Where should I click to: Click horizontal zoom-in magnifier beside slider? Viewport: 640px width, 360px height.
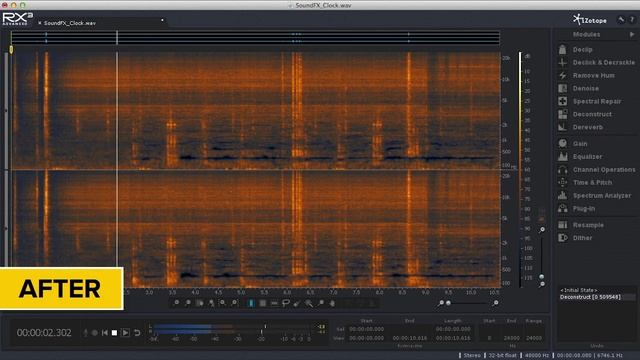pyautogui.click(x=495, y=303)
